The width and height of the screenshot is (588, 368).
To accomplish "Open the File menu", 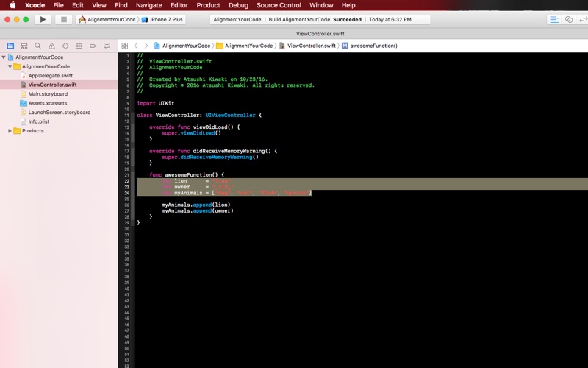I will pos(59,5).
